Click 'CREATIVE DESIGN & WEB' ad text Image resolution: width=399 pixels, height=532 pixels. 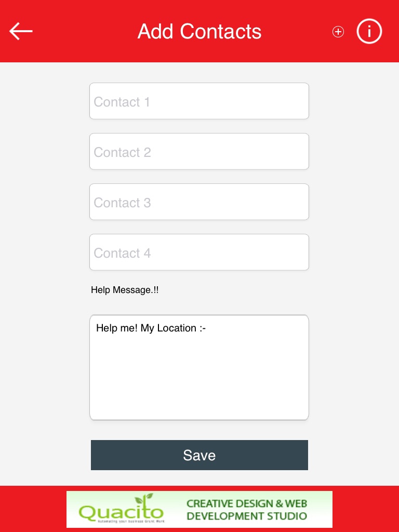click(247, 503)
